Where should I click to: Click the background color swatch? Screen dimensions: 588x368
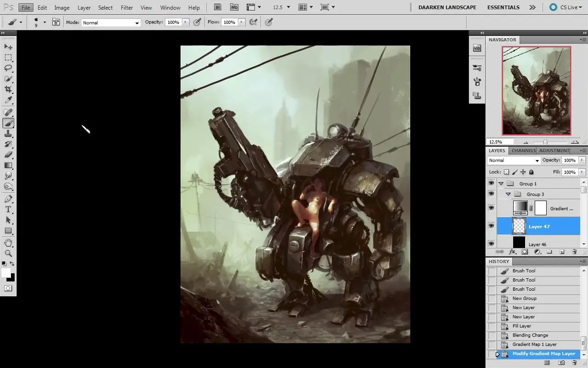coord(12,278)
